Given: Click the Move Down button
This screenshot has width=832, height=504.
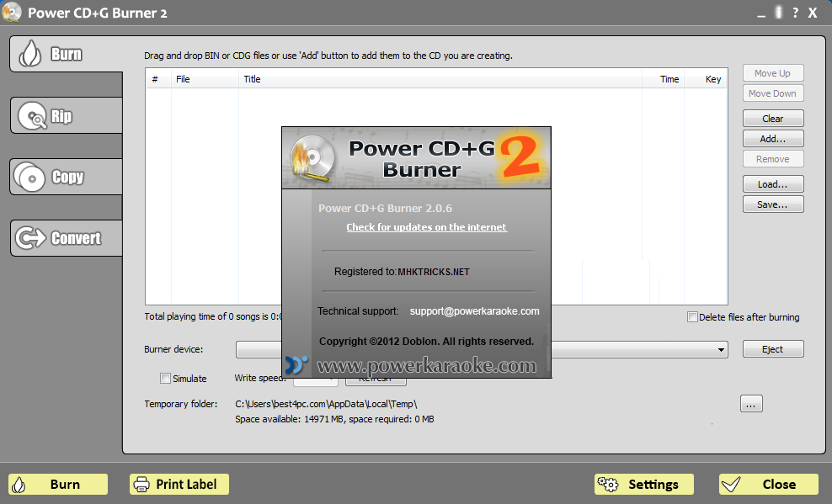Looking at the screenshot, I should pos(773,93).
